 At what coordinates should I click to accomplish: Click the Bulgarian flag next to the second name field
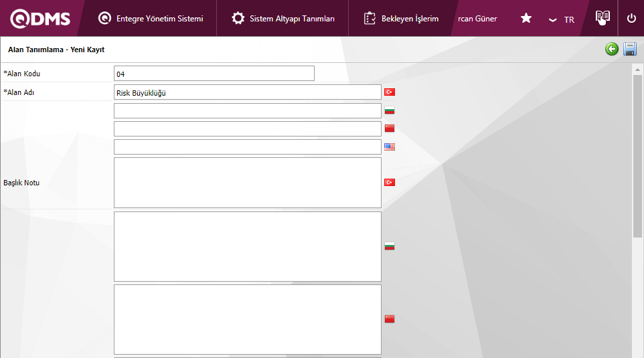(389, 110)
